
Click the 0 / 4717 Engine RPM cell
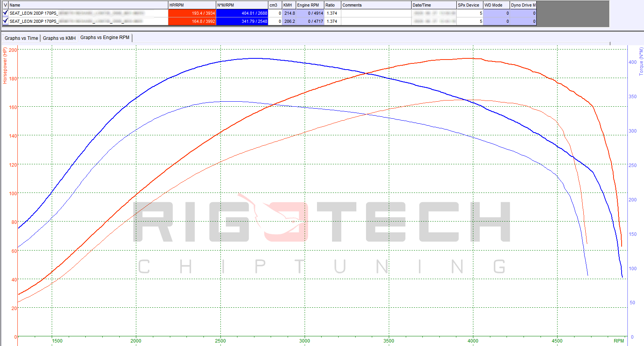pos(310,21)
